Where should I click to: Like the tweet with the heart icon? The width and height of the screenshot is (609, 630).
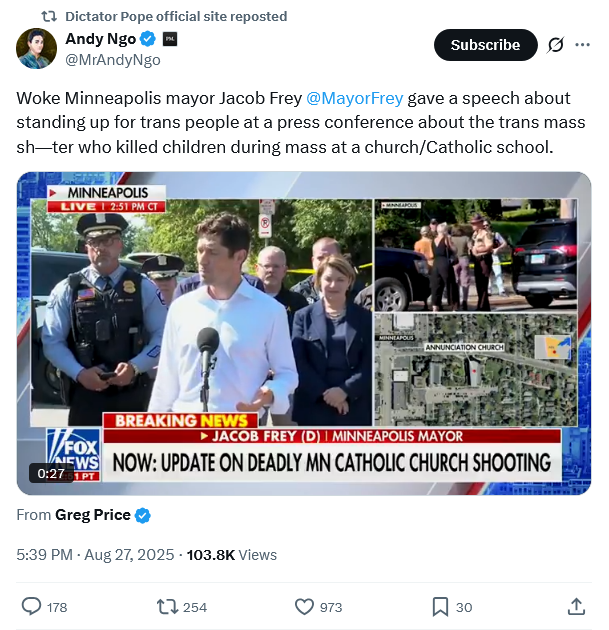[x=305, y=606]
